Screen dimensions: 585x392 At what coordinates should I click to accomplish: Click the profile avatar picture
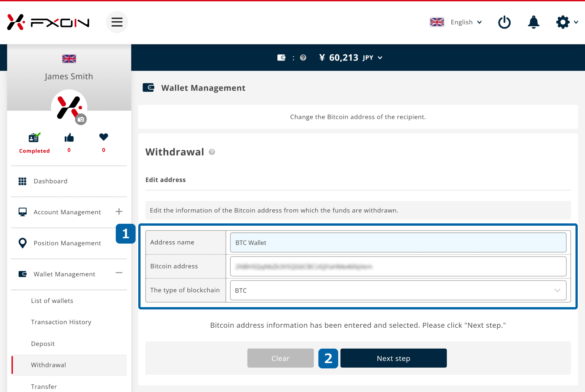coord(69,107)
